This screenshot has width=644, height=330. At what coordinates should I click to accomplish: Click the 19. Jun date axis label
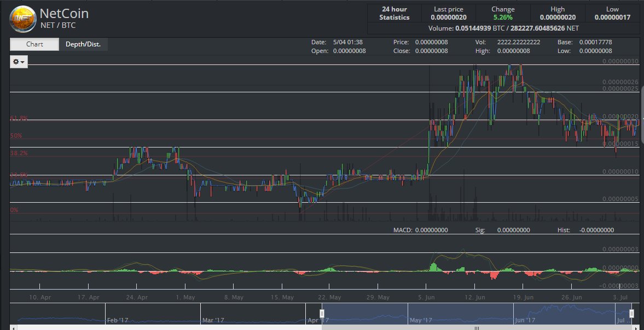click(523, 297)
